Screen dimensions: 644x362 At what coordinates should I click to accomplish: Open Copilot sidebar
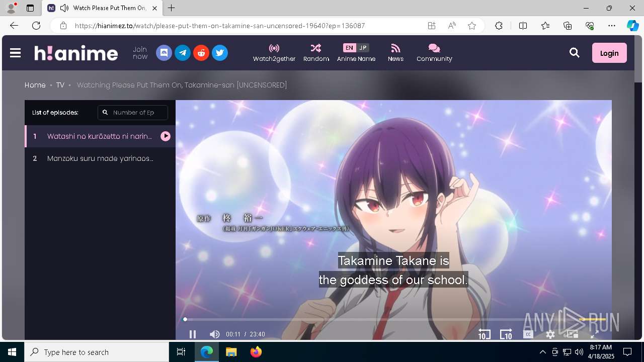[x=632, y=26]
